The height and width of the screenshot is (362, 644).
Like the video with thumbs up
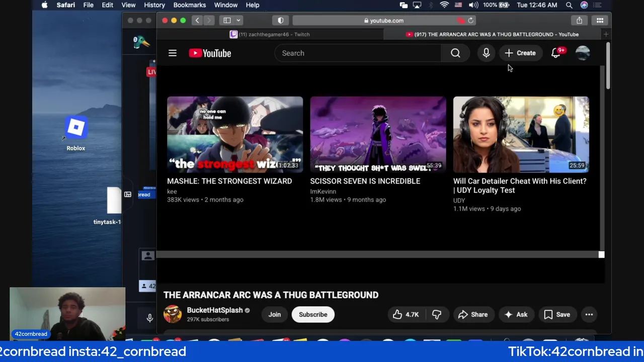tap(406, 315)
